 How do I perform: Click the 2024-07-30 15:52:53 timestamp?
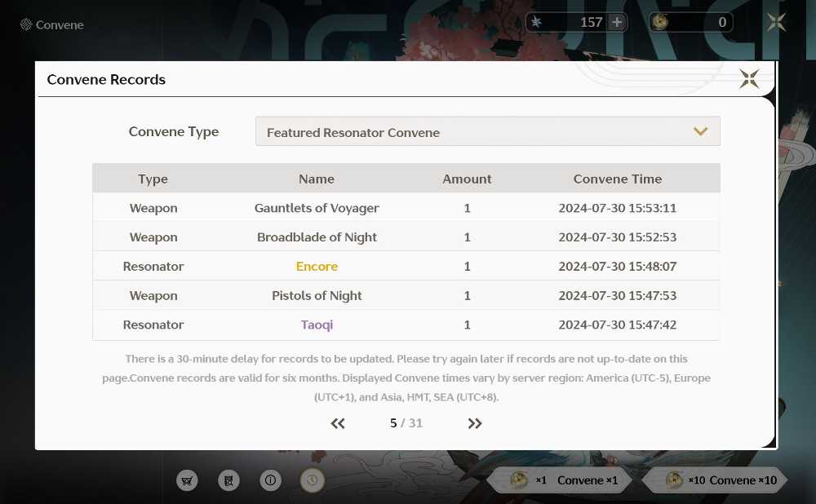618,237
